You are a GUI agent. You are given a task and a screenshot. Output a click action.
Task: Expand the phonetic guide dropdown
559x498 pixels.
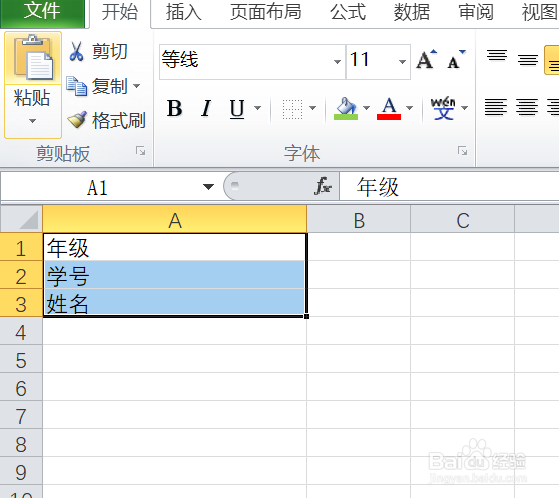click(x=464, y=108)
